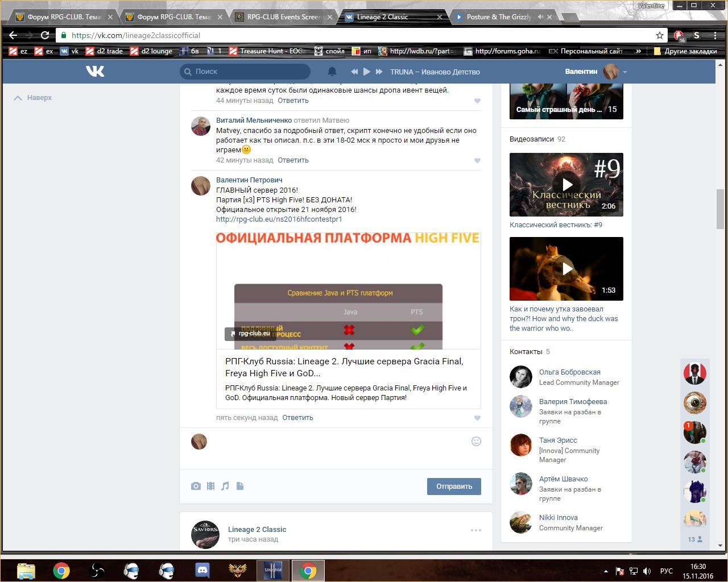728x582 pixels.
Task: Open the d2 lounge bookmark
Action: tap(151, 51)
